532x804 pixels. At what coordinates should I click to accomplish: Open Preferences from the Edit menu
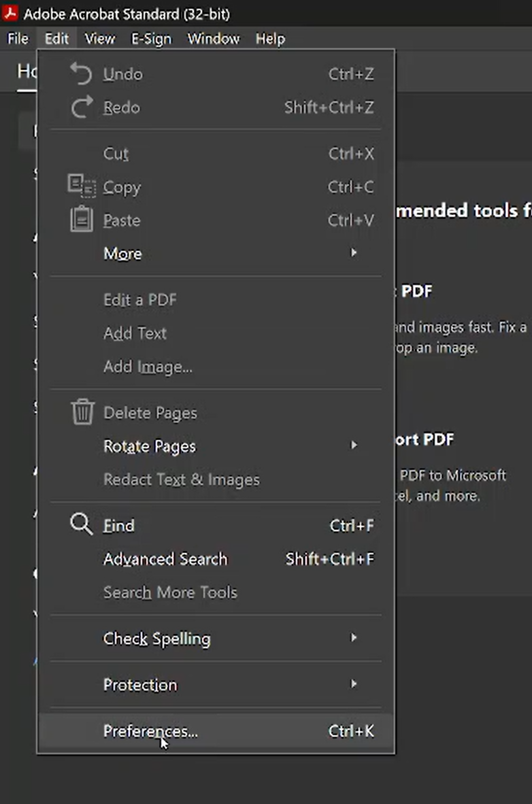pyautogui.click(x=150, y=731)
